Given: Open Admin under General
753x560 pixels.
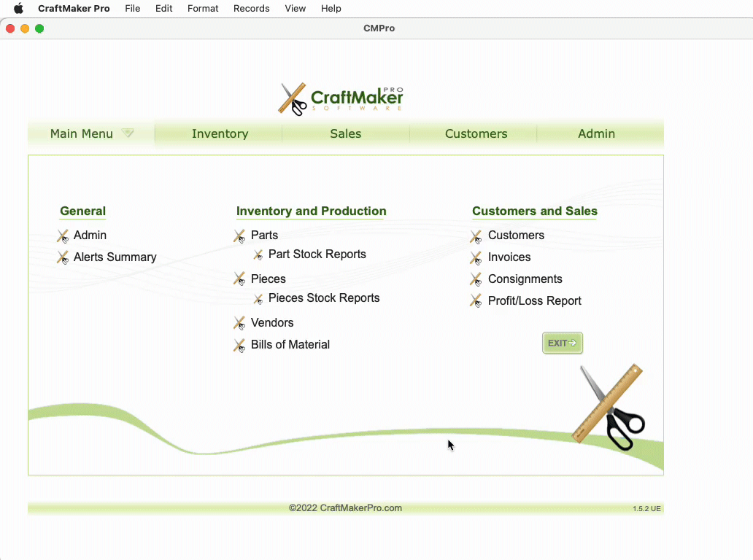Looking at the screenshot, I should click(x=90, y=235).
